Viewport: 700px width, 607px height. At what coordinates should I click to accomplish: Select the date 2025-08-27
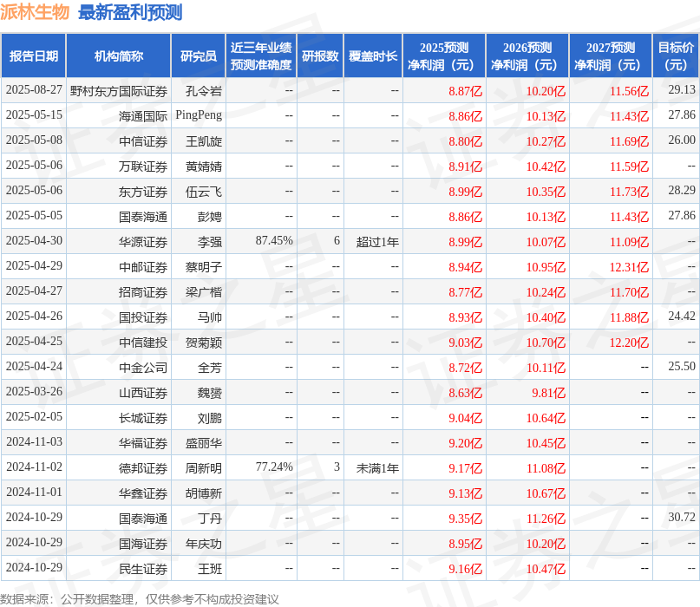(34, 89)
